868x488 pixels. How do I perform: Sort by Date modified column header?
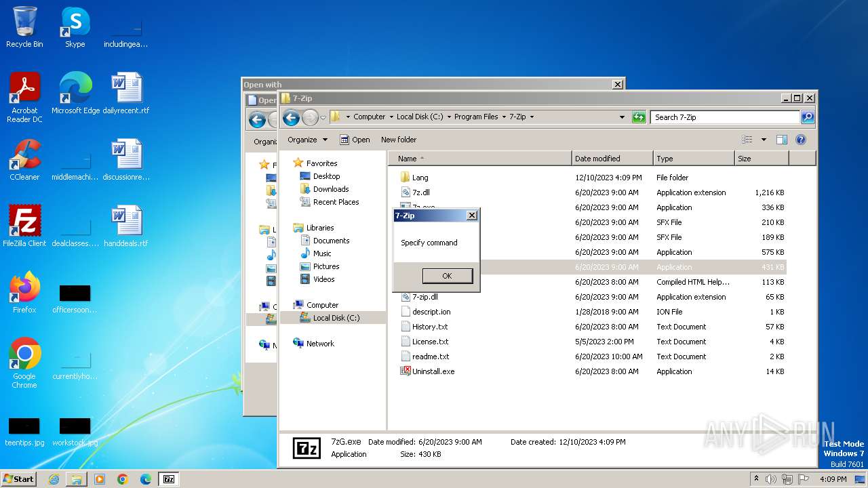(612, 159)
